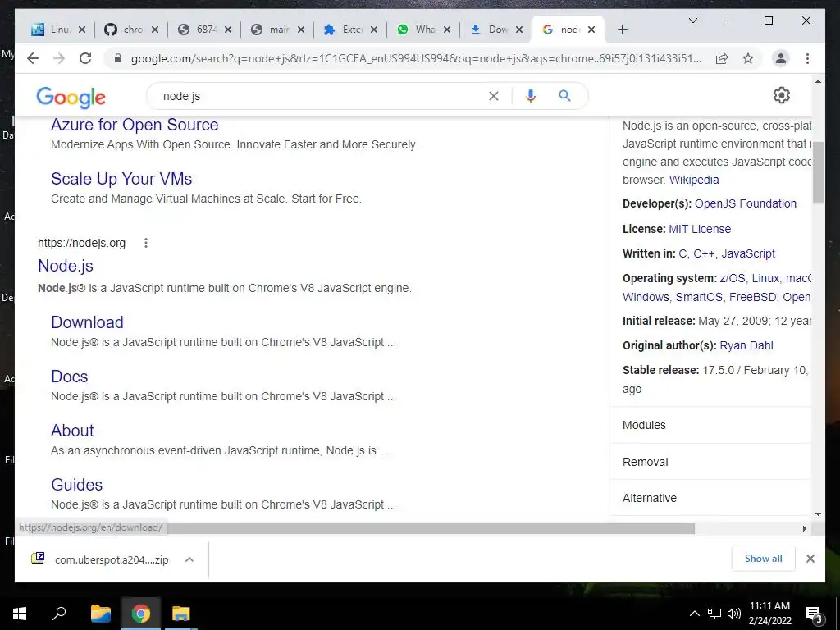Expand the com.uberspot zip download options

(189, 559)
